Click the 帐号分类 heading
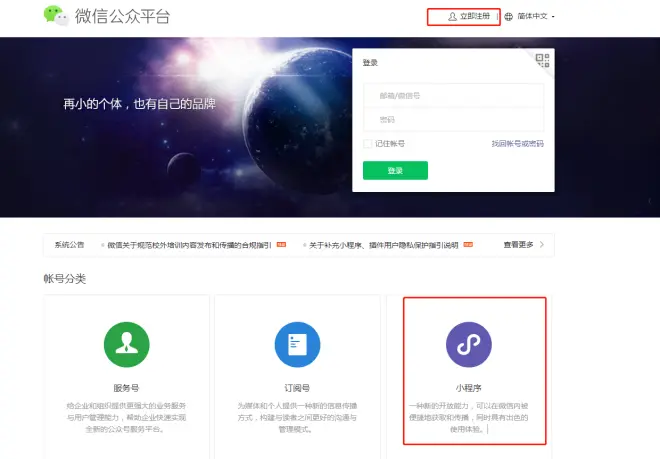660x459 pixels. (x=65, y=279)
